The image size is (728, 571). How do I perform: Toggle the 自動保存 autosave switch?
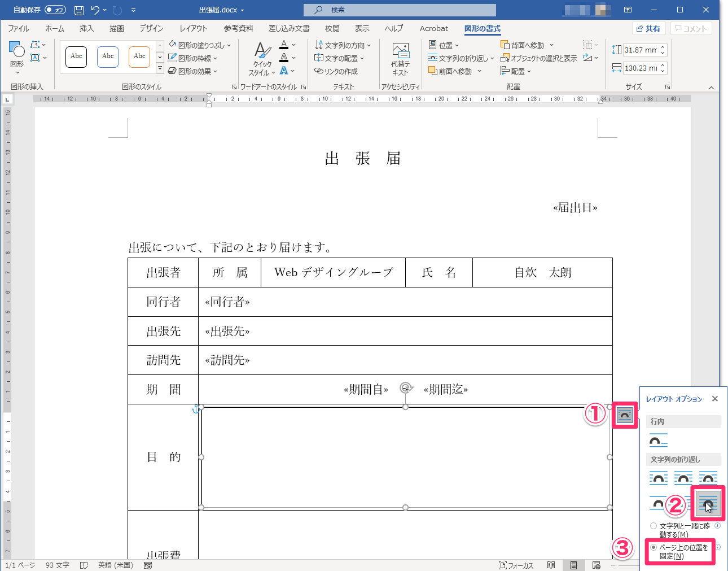[55, 10]
